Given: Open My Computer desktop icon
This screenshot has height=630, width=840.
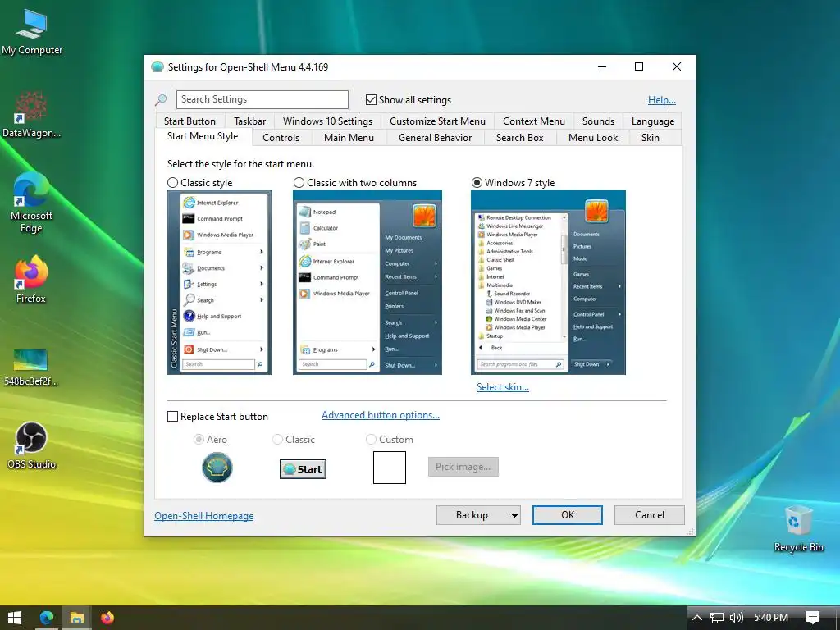Looking at the screenshot, I should (32, 32).
